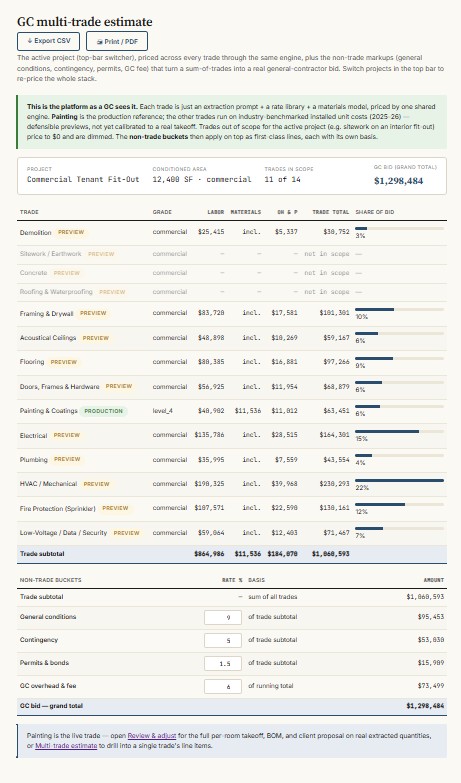461x783 pixels.
Task: Click the GC overhead amount $73,499
Action: (431, 686)
